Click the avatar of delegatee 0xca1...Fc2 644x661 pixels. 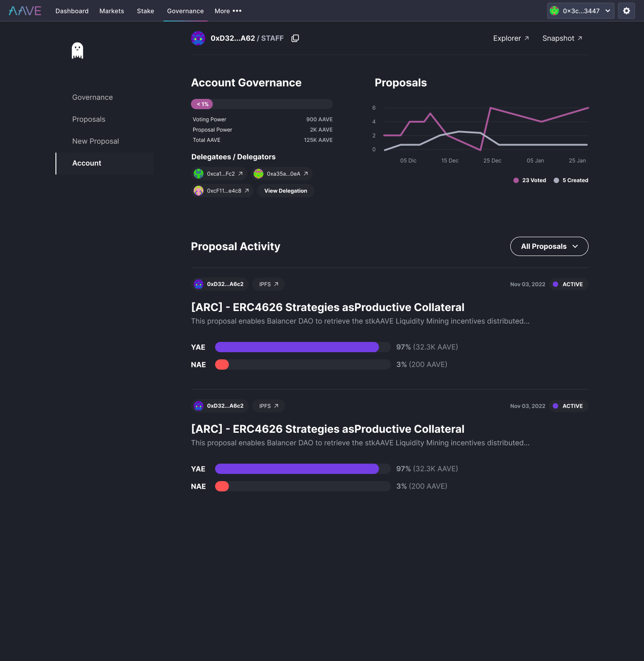(199, 174)
